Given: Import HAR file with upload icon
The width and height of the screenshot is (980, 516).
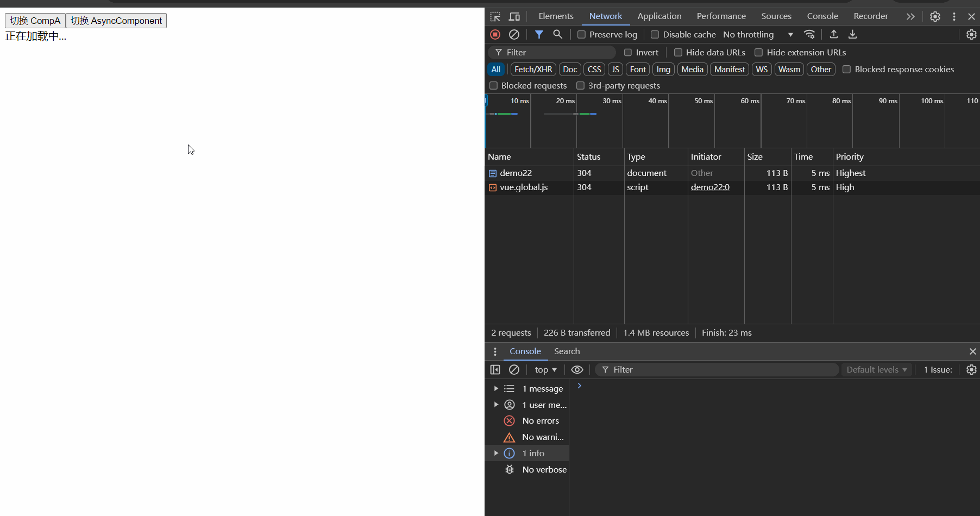Looking at the screenshot, I should [834, 34].
